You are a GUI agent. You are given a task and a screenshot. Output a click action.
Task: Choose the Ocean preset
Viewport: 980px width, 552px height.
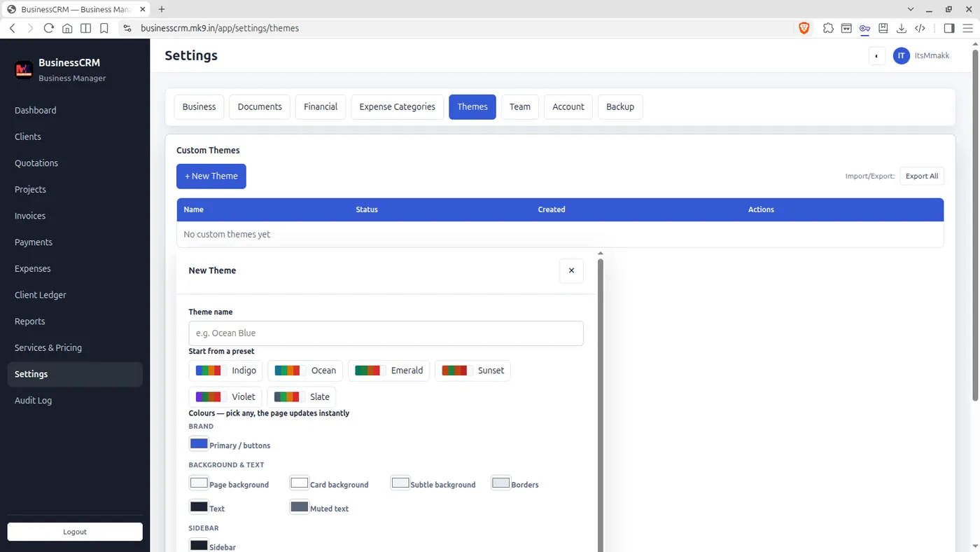305,371
